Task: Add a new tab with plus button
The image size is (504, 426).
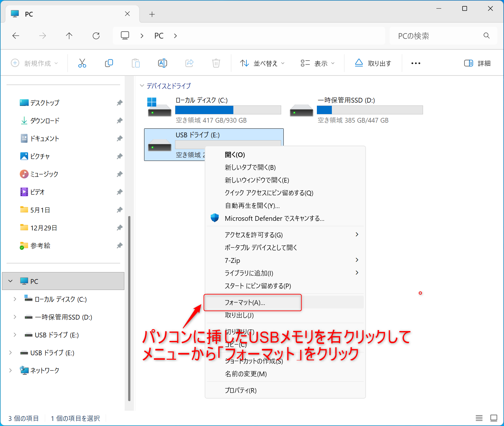Action: click(152, 14)
